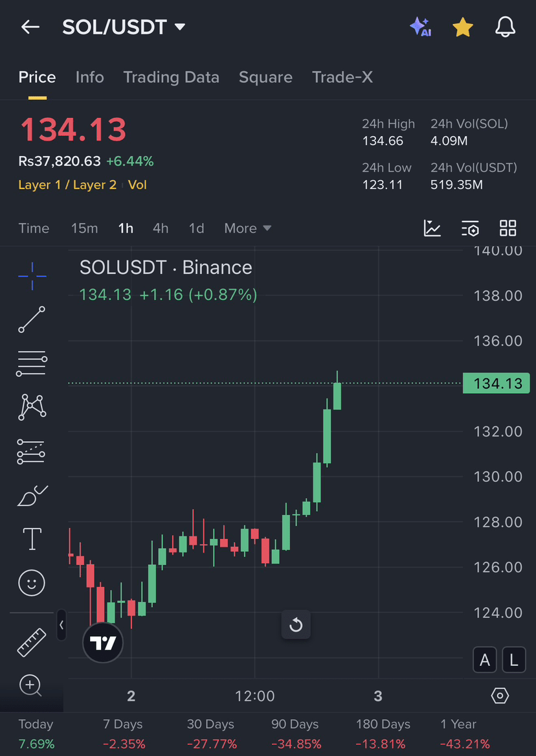Click the 24h Vol(USDT) value 519.35M
The width and height of the screenshot is (536, 756).
coord(456,185)
